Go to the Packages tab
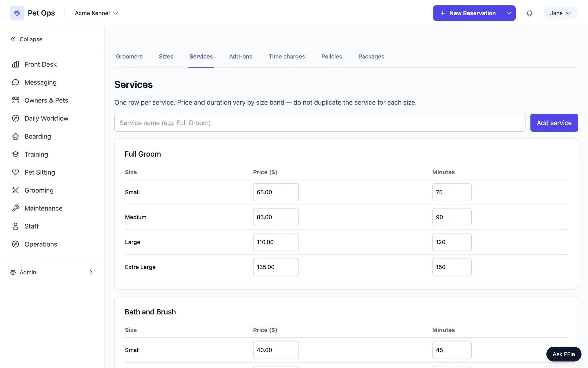The image size is (588, 368). click(371, 57)
